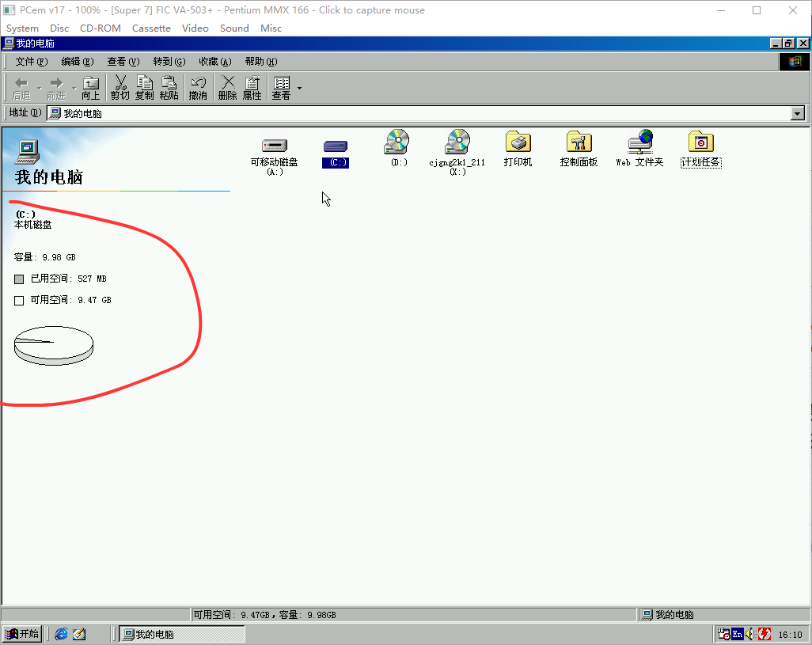Open PCem's Disc menu

point(59,28)
